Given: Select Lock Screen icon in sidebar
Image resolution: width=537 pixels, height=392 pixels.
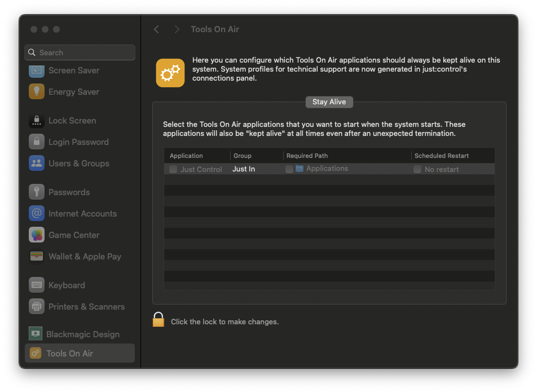Looking at the screenshot, I should coord(37,121).
